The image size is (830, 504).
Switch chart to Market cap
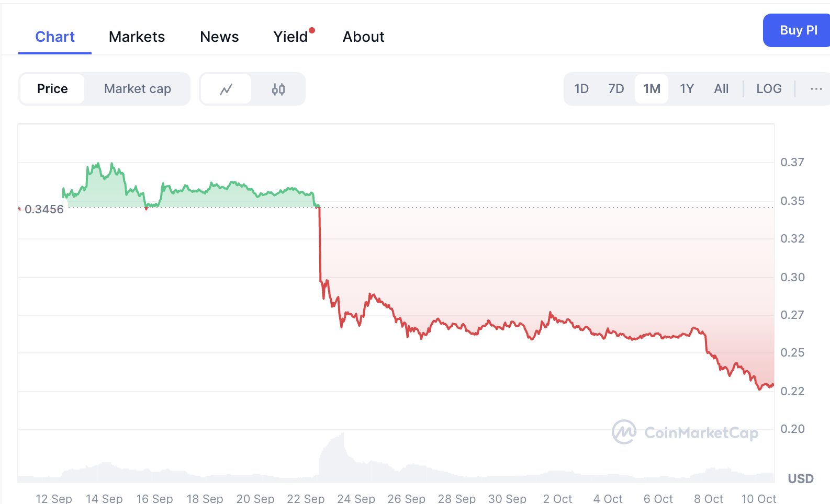(x=138, y=89)
